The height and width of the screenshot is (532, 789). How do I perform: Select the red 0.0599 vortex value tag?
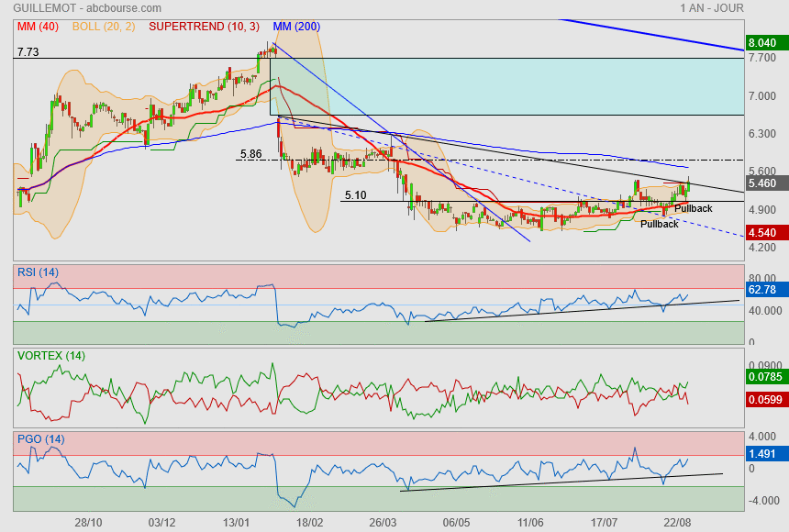tap(765, 399)
